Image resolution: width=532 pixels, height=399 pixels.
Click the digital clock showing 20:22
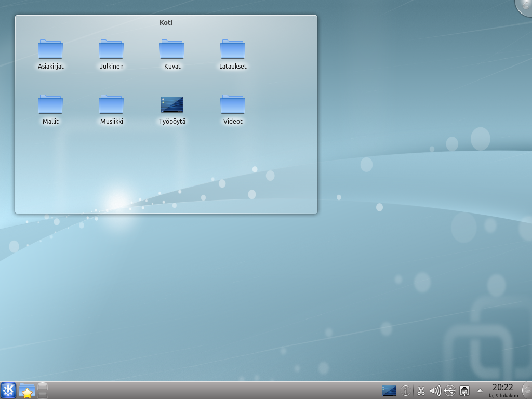point(502,390)
